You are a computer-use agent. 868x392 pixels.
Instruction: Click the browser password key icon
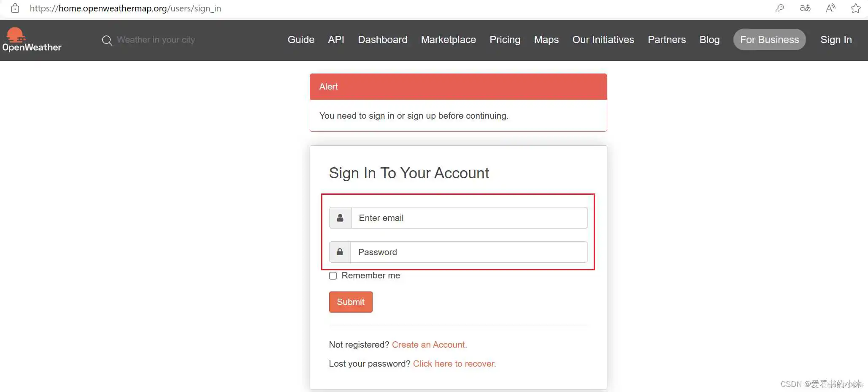(779, 8)
